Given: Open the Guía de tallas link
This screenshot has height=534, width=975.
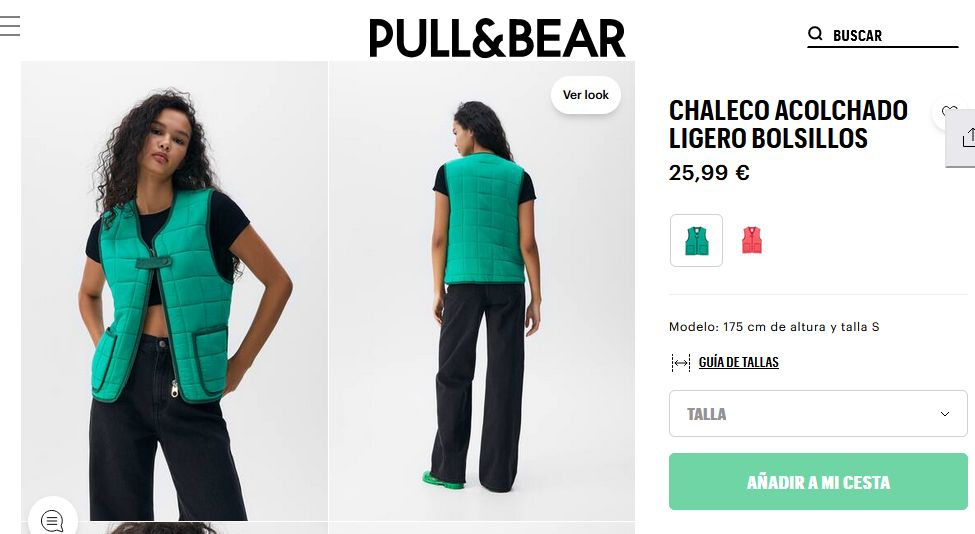Looking at the screenshot, I should click(738, 362).
